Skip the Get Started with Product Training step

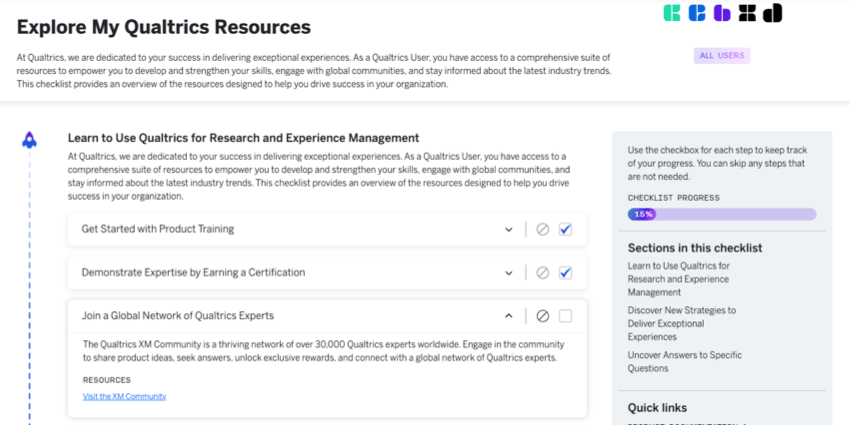pos(542,229)
